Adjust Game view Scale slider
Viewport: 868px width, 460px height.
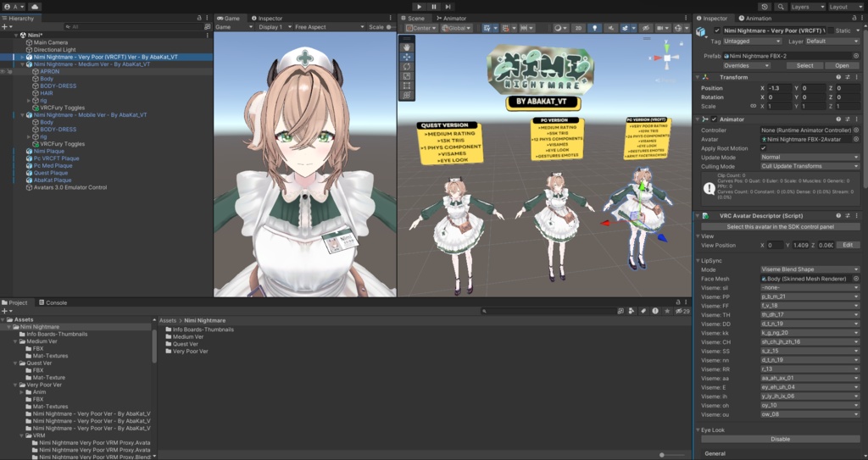[x=390, y=26]
